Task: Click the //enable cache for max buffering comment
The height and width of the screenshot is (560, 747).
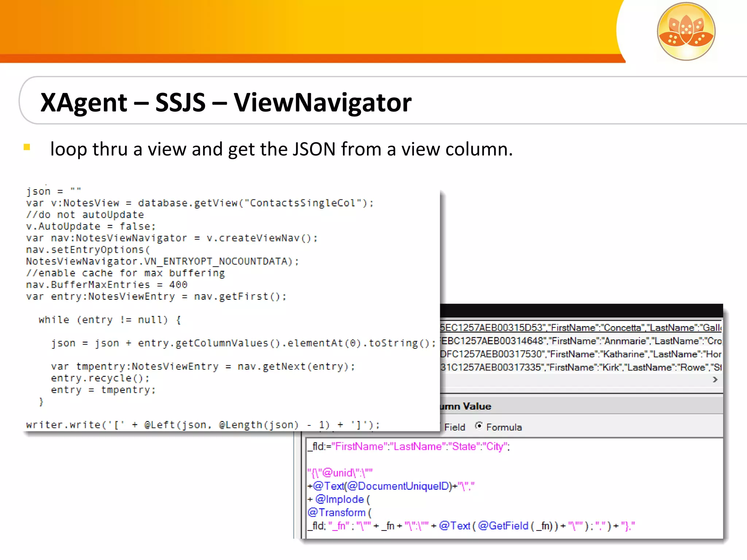Action: coord(125,273)
